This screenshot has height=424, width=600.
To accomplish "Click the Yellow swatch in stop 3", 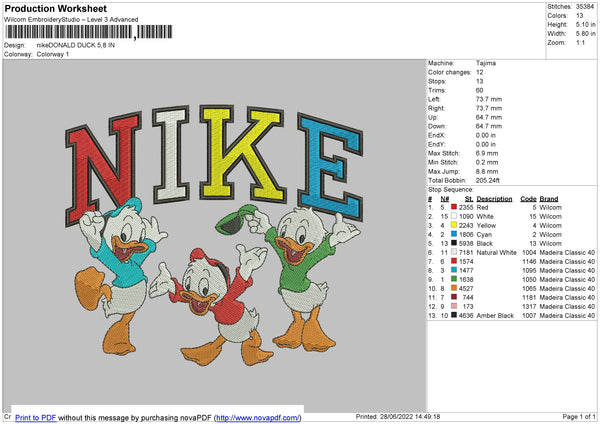I will coord(454,225).
